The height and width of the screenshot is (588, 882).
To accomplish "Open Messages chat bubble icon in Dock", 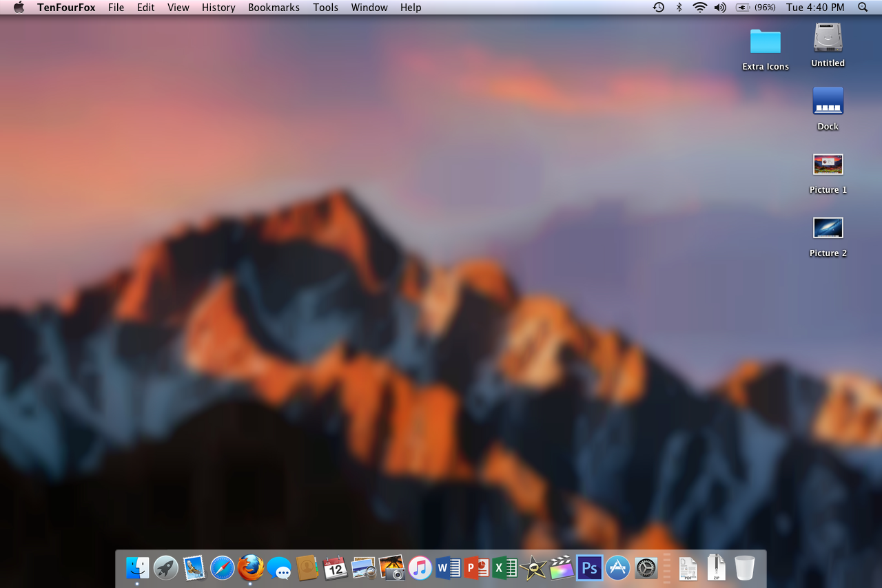I will (x=279, y=568).
